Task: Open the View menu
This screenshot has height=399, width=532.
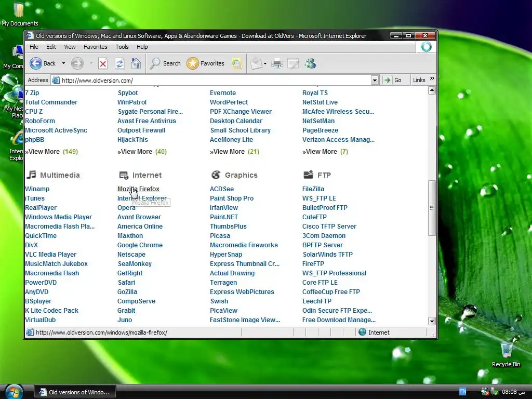Action: (x=70, y=47)
